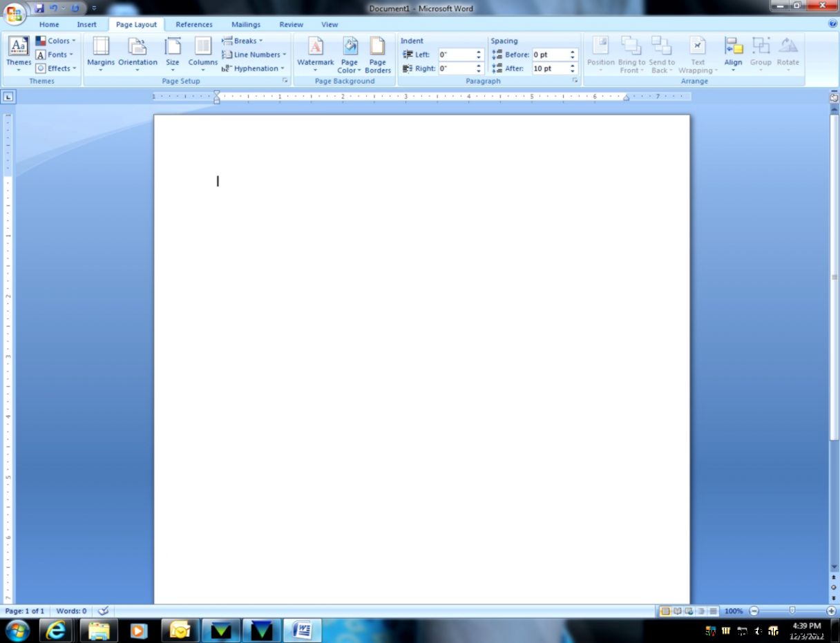The height and width of the screenshot is (643, 840).
Task: Switch to Full Screen Reading view
Action: pos(678,611)
